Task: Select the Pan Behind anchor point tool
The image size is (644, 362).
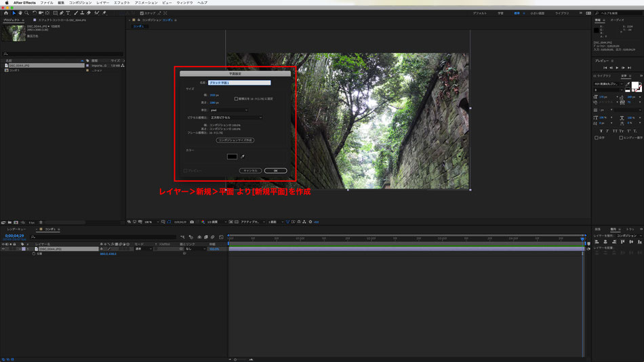Action: (47, 13)
